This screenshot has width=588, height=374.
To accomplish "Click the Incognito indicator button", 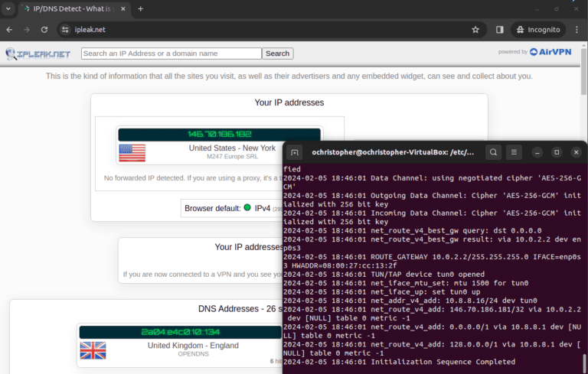I will (x=537, y=30).
